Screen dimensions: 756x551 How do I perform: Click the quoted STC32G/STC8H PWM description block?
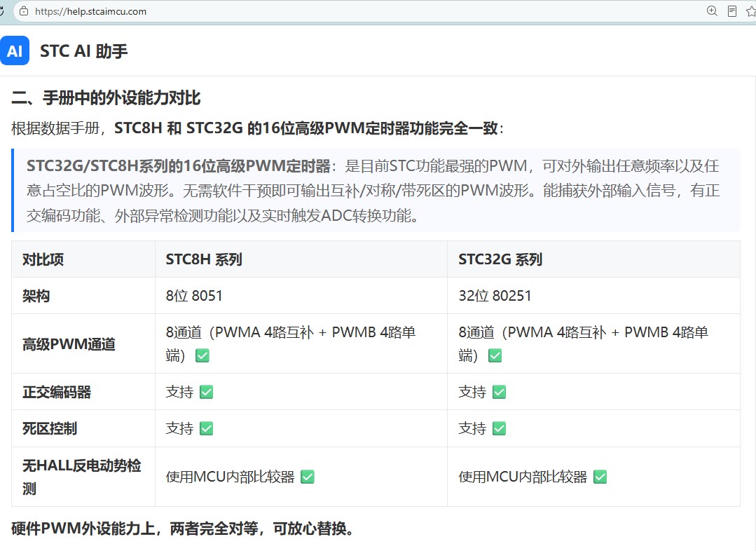[376, 191]
